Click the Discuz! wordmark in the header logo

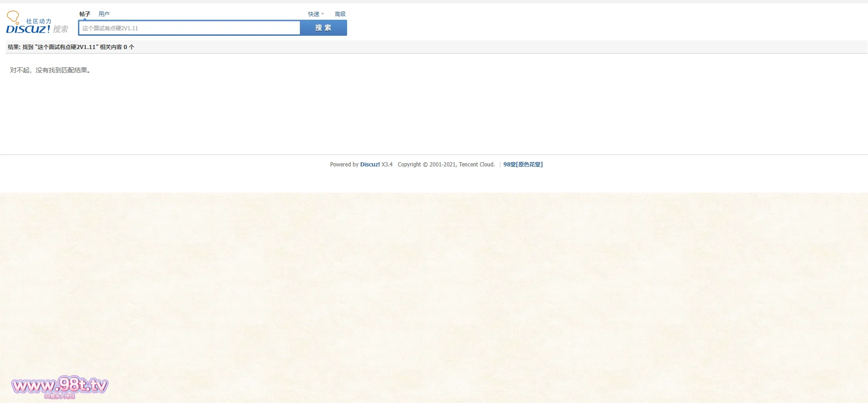point(28,29)
